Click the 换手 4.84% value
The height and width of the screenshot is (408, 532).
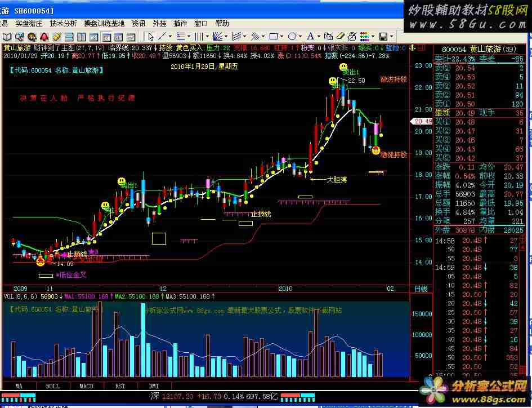click(x=465, y=212)
